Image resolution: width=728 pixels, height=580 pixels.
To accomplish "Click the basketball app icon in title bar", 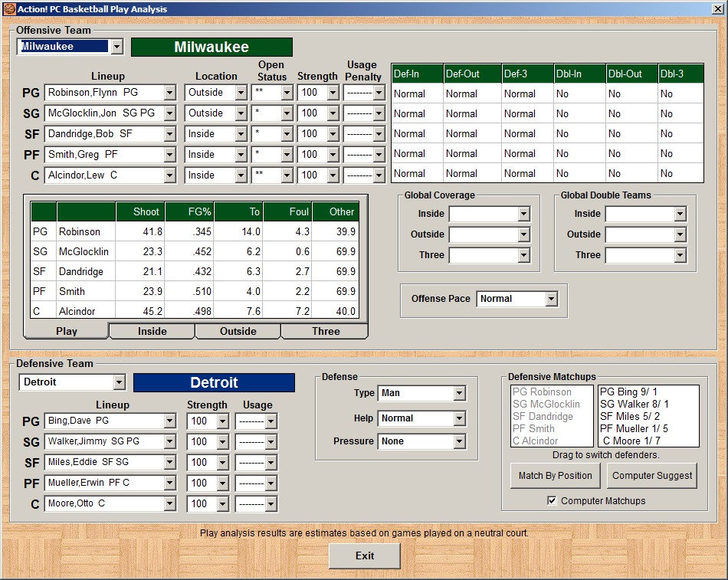I will (x=8, y=8).
